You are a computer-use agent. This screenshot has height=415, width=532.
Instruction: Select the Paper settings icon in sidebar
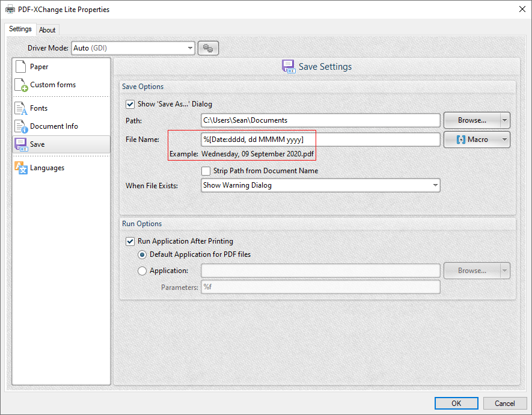click(20, 66)
